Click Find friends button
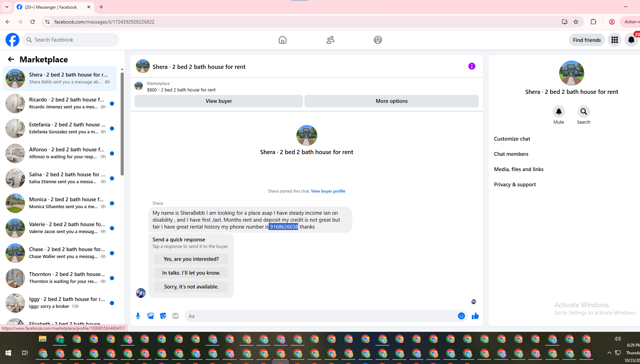Viewport: 640px width, 364px height. point(587,40)
